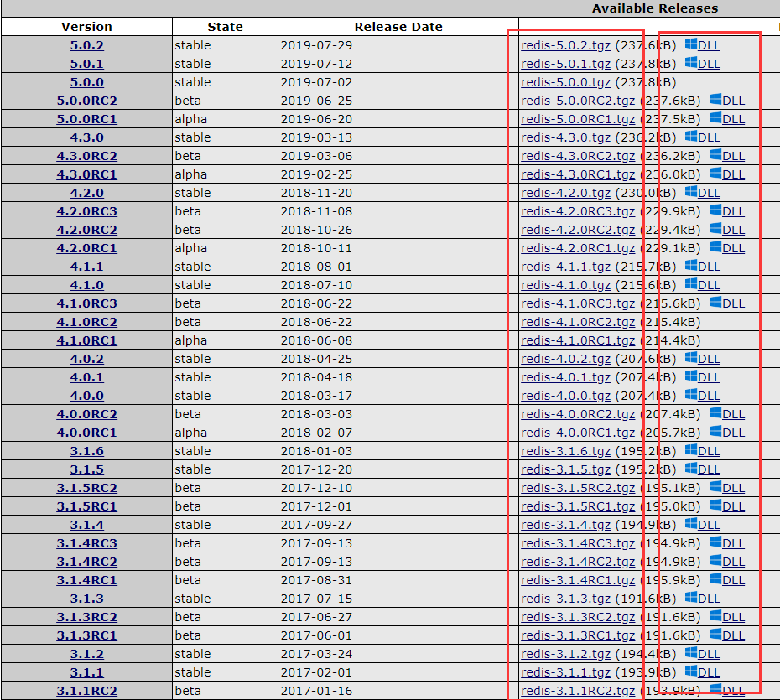Click Windows DLL icon for redis-4.3.0 stable
Screen dimensions: 780x700
[691, 136]
